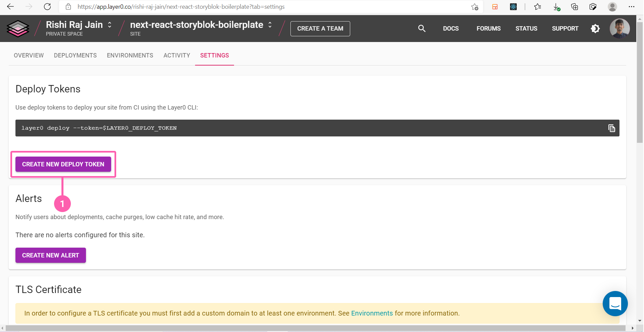Switch to the Overview tab
644x332 pixels.
(29, 55)
